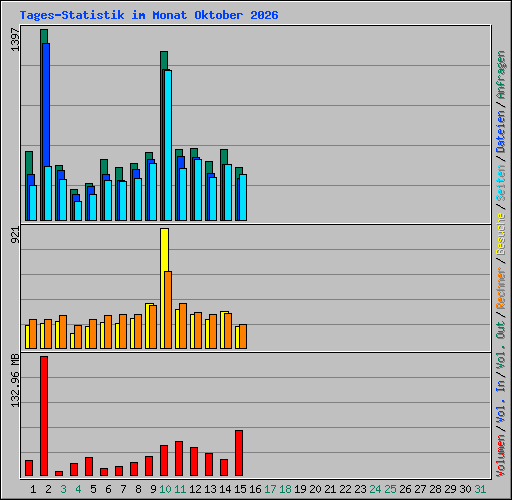Click day number "15" on the x-axis
Image resolution: width=512 pixels, height=500 pixels.
click(240, 489)
